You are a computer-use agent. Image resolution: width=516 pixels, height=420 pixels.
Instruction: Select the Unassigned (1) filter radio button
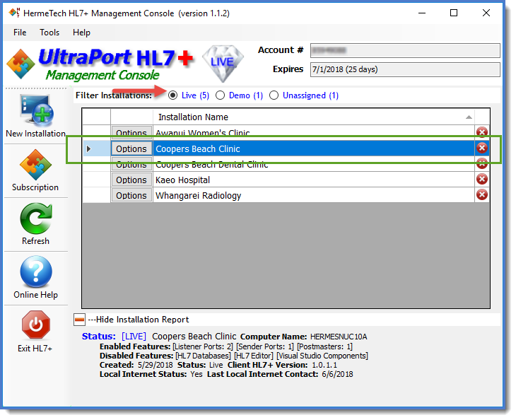click(x=274, y=95)
